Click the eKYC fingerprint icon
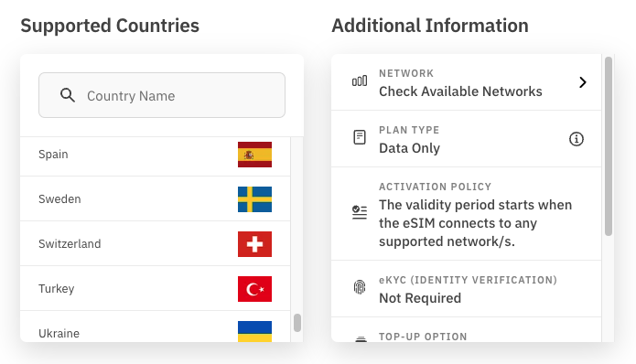 click(360, 287)
